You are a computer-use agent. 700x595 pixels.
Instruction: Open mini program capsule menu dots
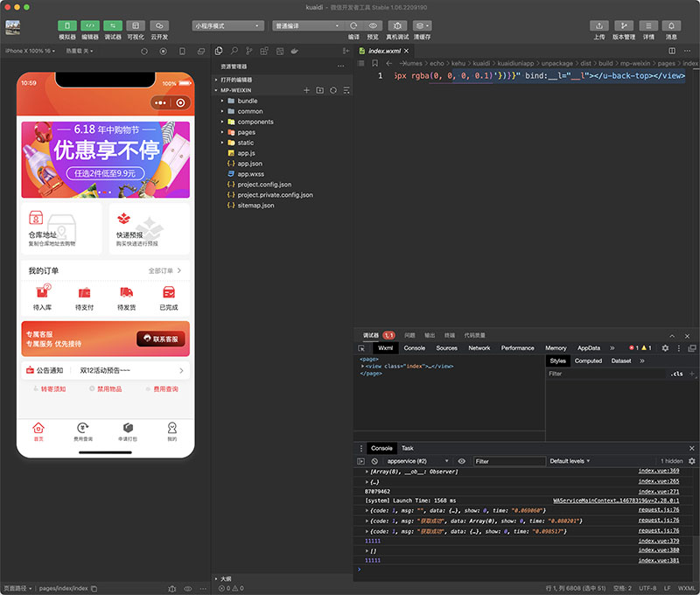tap(160, 102)
